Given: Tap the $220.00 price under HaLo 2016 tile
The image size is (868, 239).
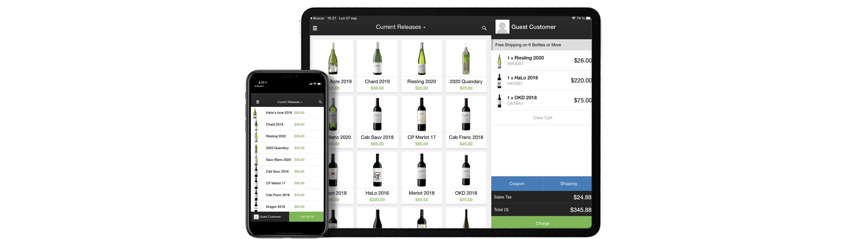Looking at the screenshot, I should [377, 200].
